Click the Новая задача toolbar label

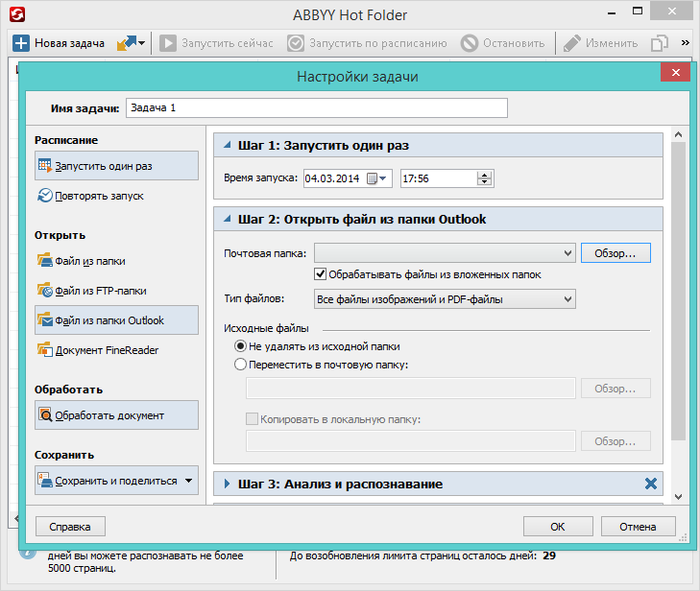click(x=70, y=43)
